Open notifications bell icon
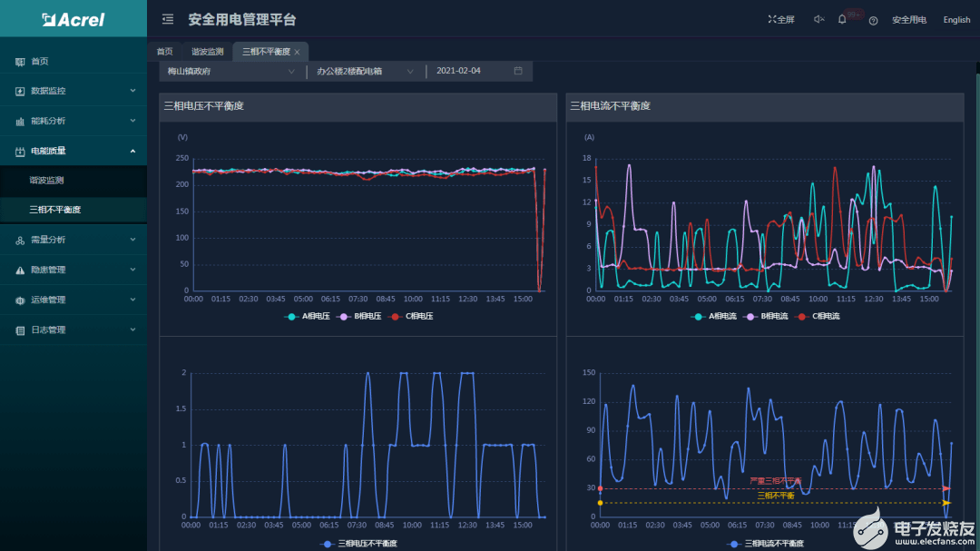Viewport: 980px width, 551px height. 842,19
